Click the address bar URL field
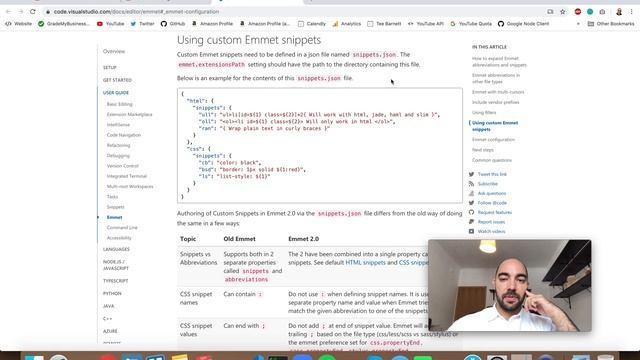 (294, 12)
